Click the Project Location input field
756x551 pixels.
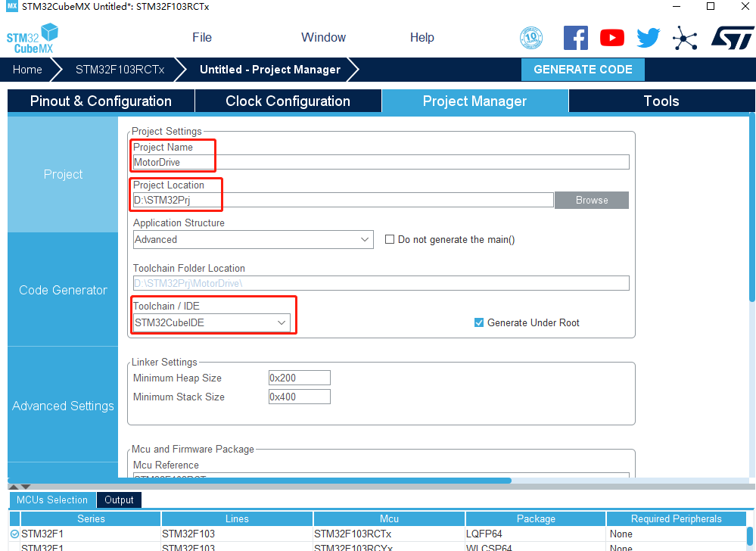point(344,200)
